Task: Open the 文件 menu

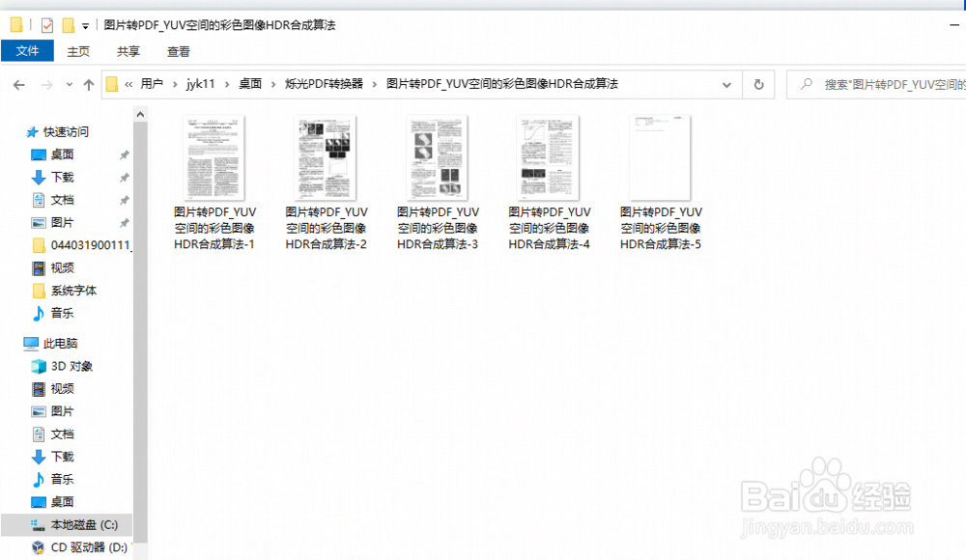Action: pyautogui.click(x=27, y=50)
